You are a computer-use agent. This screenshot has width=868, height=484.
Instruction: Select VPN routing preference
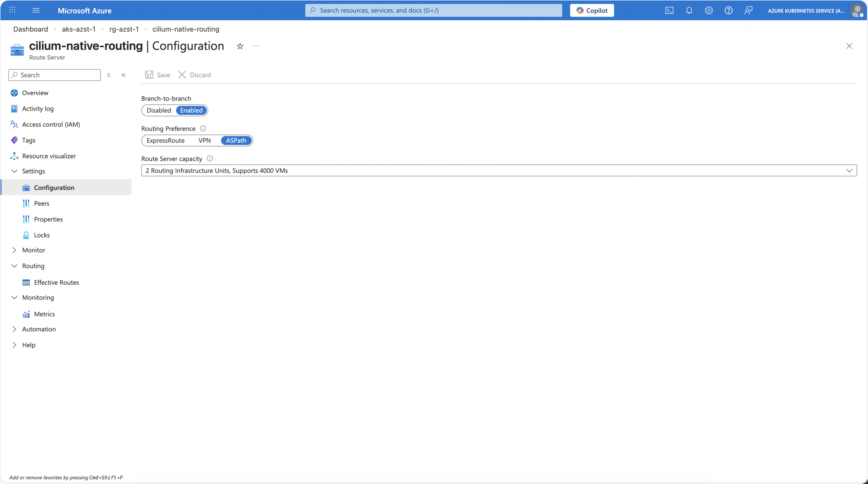pyautogui.click(x=204, y=141)
